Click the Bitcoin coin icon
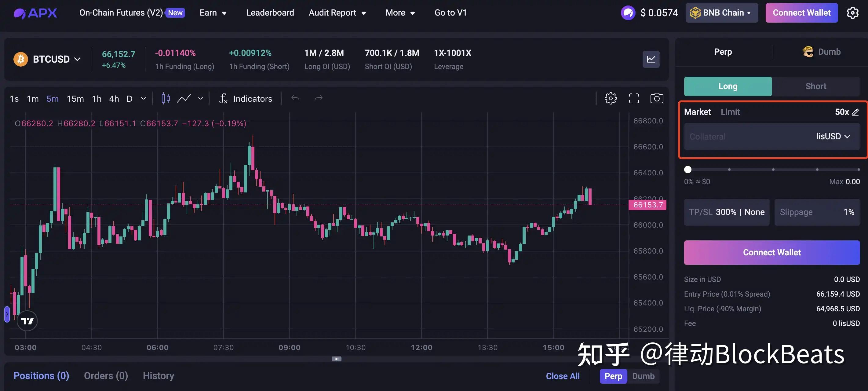868x391 pixels. [20, 59]
